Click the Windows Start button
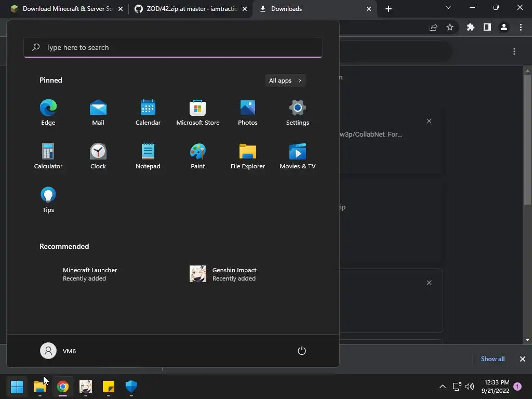Viewport: 532px width, 399px height. click(17, 387)
